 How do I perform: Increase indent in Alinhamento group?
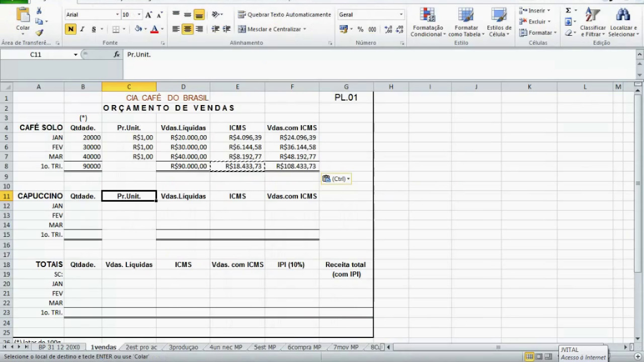[x=226, y=29]
